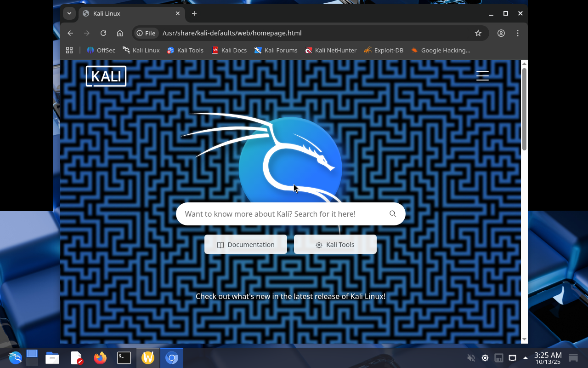Toggle the muted volume icon in tray

(471, 358)
